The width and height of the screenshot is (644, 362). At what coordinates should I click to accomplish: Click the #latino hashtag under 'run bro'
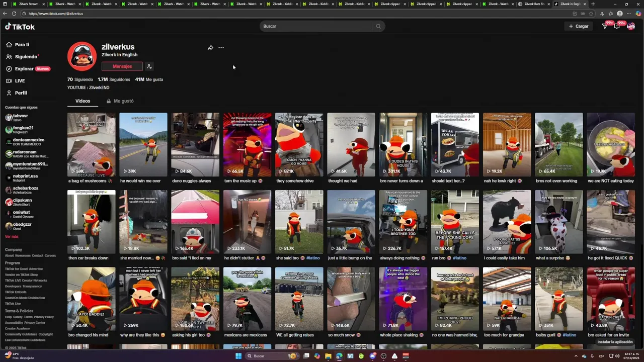[x=459, y=258]
